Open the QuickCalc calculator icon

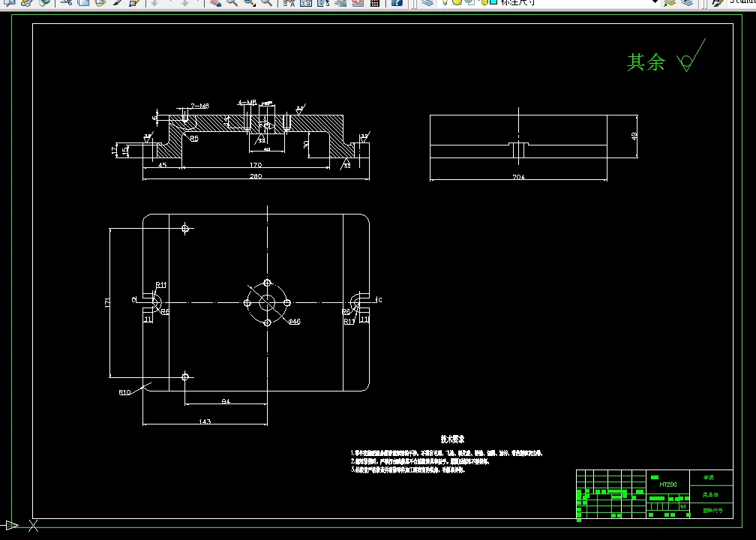pyautogui.click(x=375, y=2)
